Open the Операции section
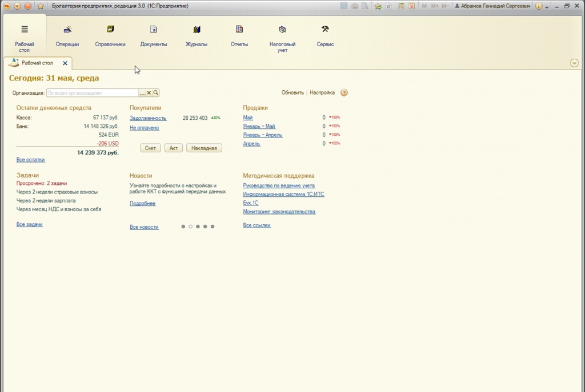 coord(67,37)
